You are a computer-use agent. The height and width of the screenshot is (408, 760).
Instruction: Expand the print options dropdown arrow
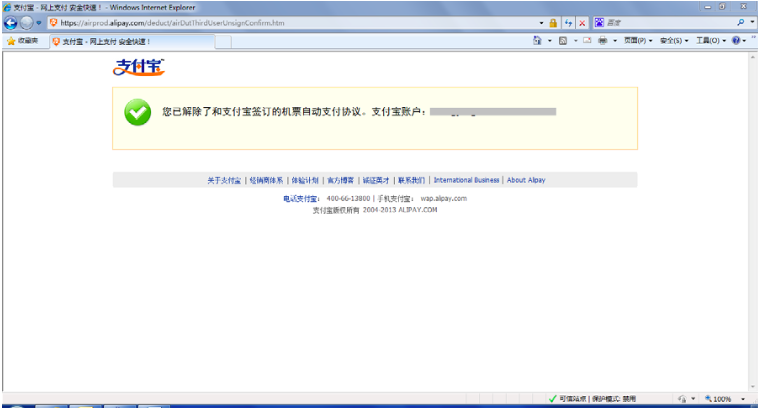tap(615, 41)
